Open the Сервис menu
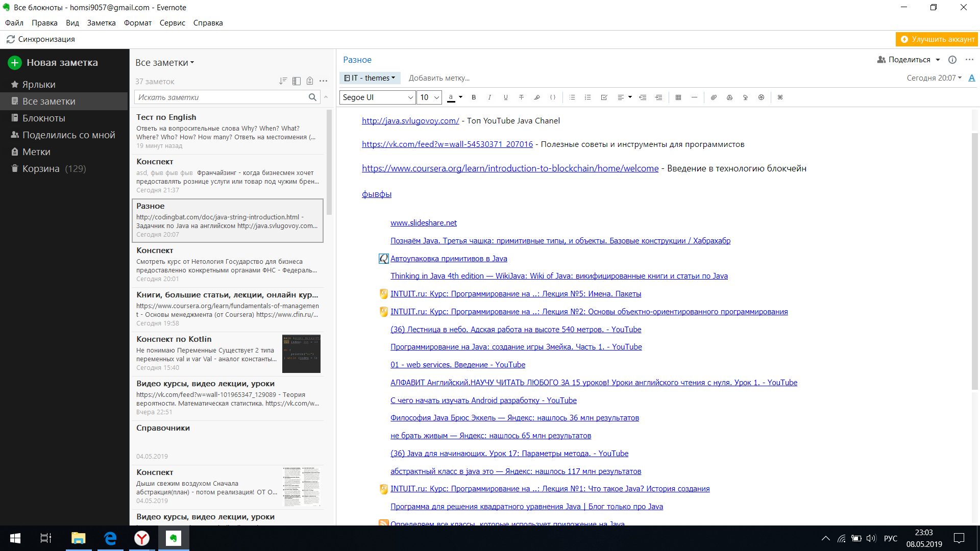Viewport: 980px width, 551px height. pos(173,23)
